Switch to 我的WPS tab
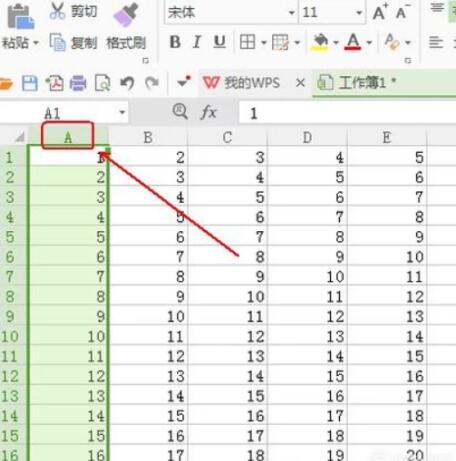The width and height of the screenshot is (456, 461). pyautogui.click(x=241, y=83)
